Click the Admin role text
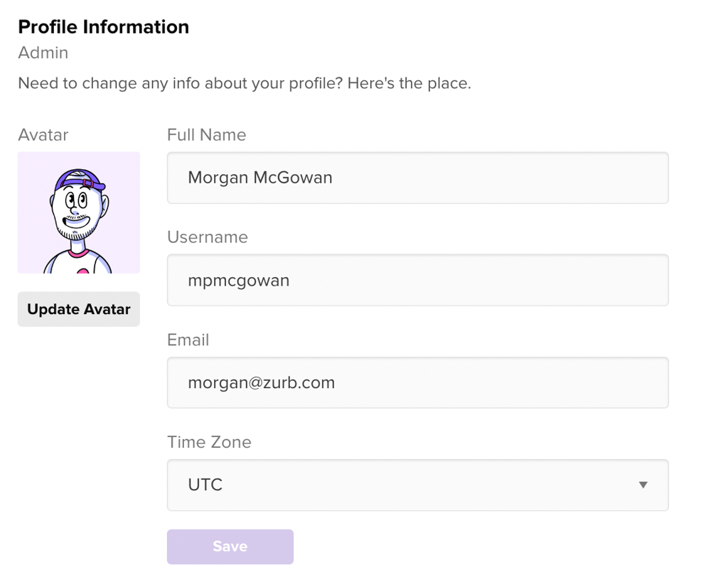The width and height of the screenshot is (728, 582). click(43, 53)
